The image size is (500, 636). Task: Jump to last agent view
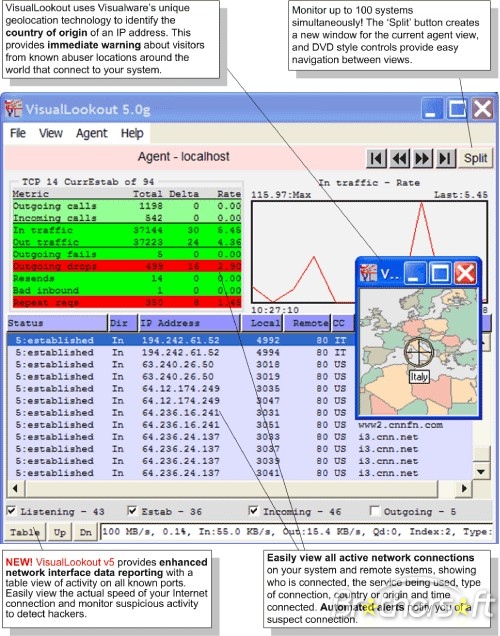tap(445, 158)
